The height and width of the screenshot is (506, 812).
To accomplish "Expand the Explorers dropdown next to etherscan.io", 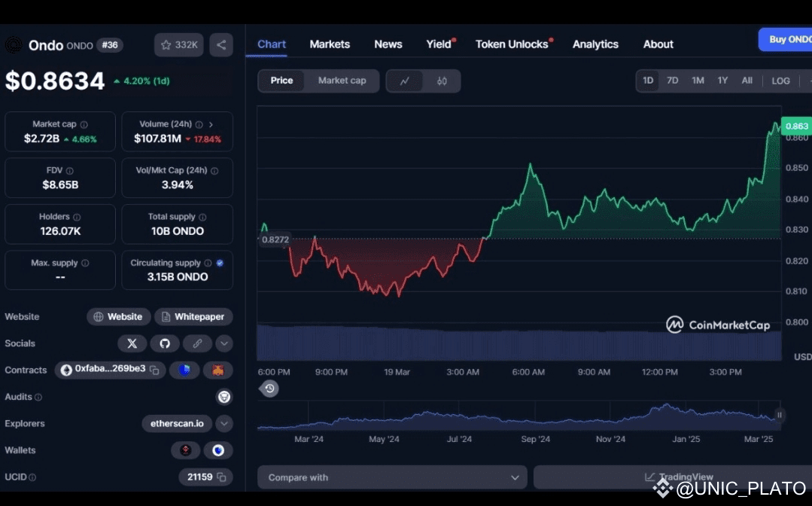I will tap(224, 424).
